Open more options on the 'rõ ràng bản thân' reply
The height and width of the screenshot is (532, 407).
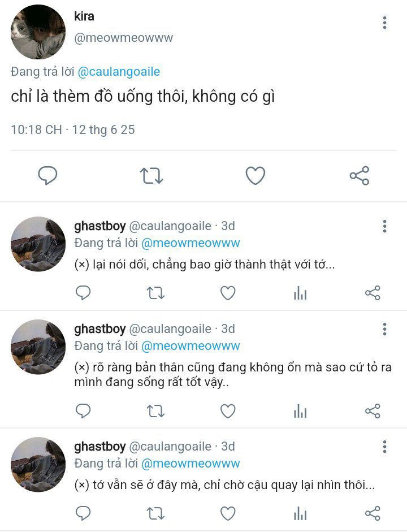384,329
